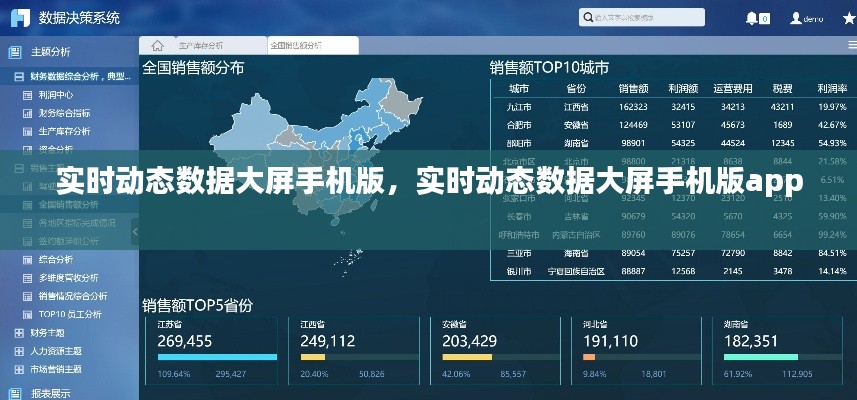Viewport: 857px width, 400px height.
Task: Click the 江苏省 blue progress bar
Action: tap(217, 357)
